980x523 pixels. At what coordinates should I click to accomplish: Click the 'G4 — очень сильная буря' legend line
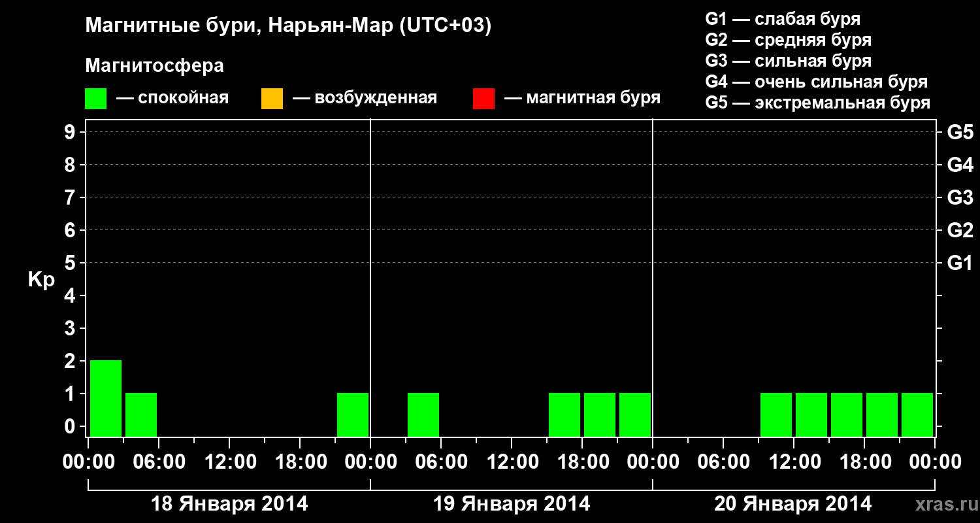pos(817,82)
